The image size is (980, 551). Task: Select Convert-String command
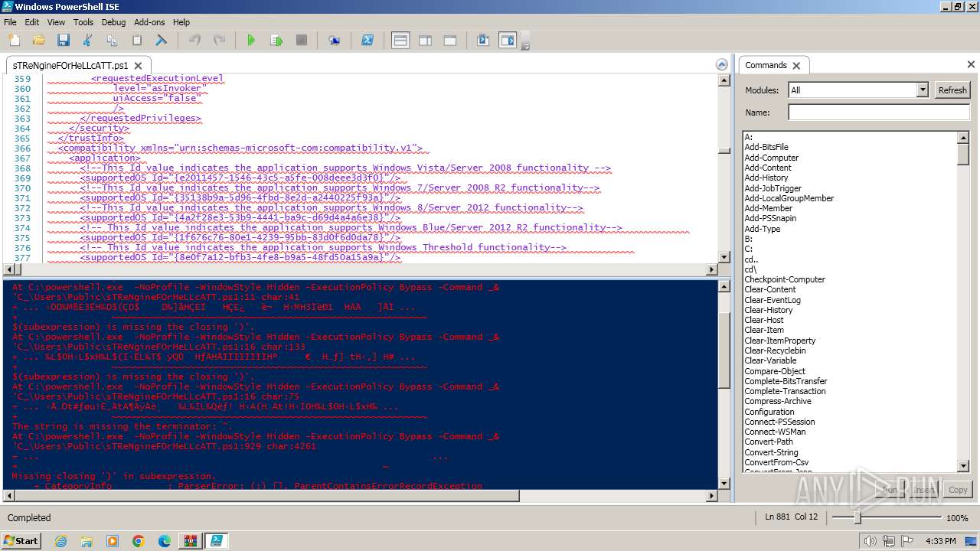(771, 452)
